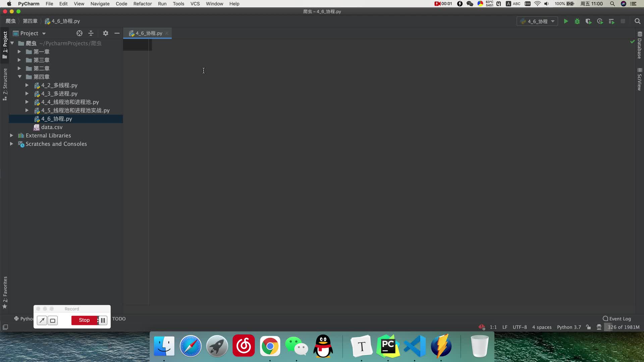Open Chrome from the Dock
644x362 pixels.
click(x=270, y=346)
